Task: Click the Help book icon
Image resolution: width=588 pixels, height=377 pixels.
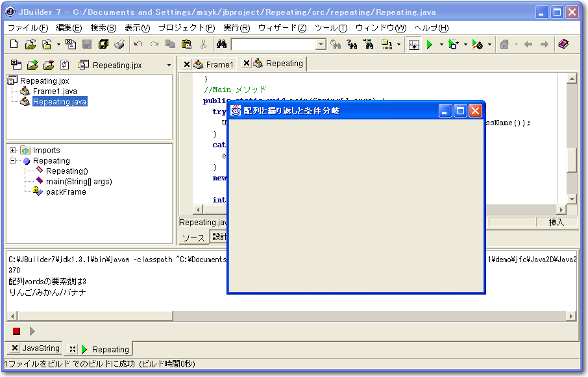Action: click(x=563, y=45)
